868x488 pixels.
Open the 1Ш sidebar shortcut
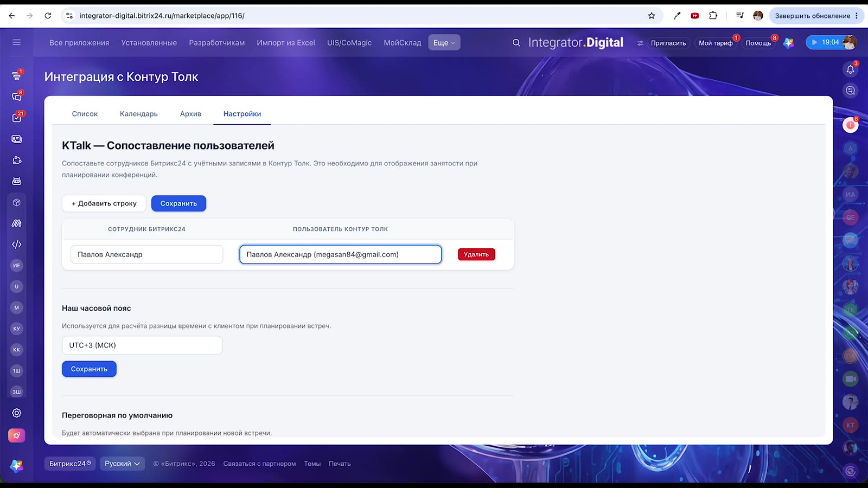[x=17, y=371]
